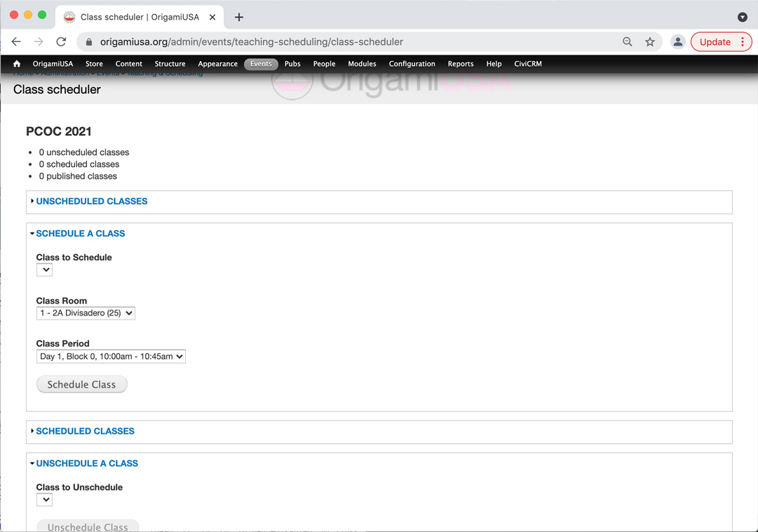Open a new browser tab
Screen dimensions: 758x532
coord(239,17)
